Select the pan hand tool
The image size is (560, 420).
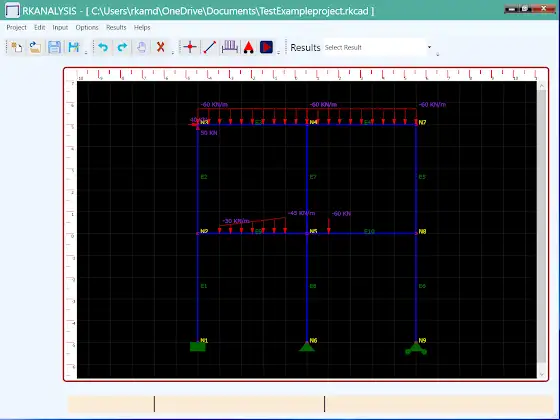141,47
